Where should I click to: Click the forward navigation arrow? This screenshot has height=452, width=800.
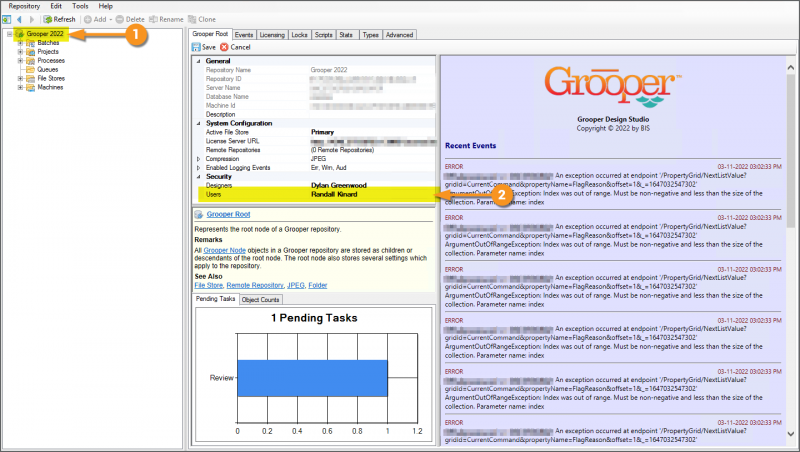[32, 19]
